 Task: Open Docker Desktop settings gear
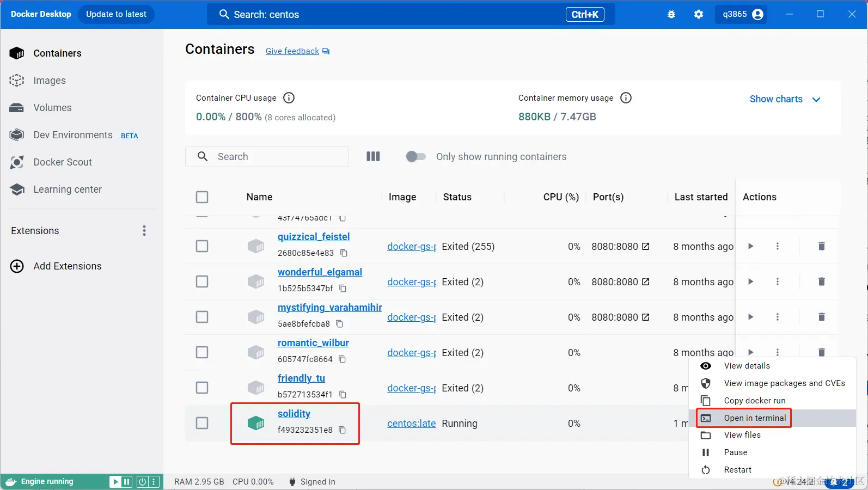pyautogui.click(x=699, y=15)
